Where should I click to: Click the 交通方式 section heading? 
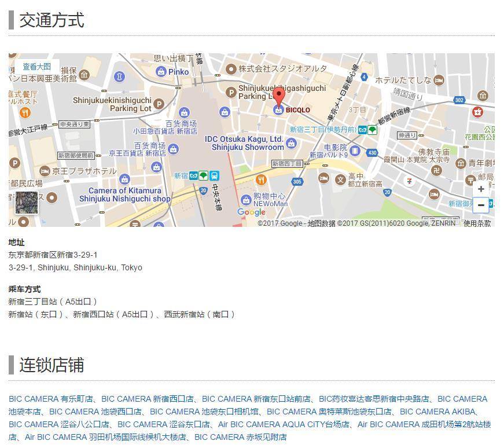coord(51,20)
